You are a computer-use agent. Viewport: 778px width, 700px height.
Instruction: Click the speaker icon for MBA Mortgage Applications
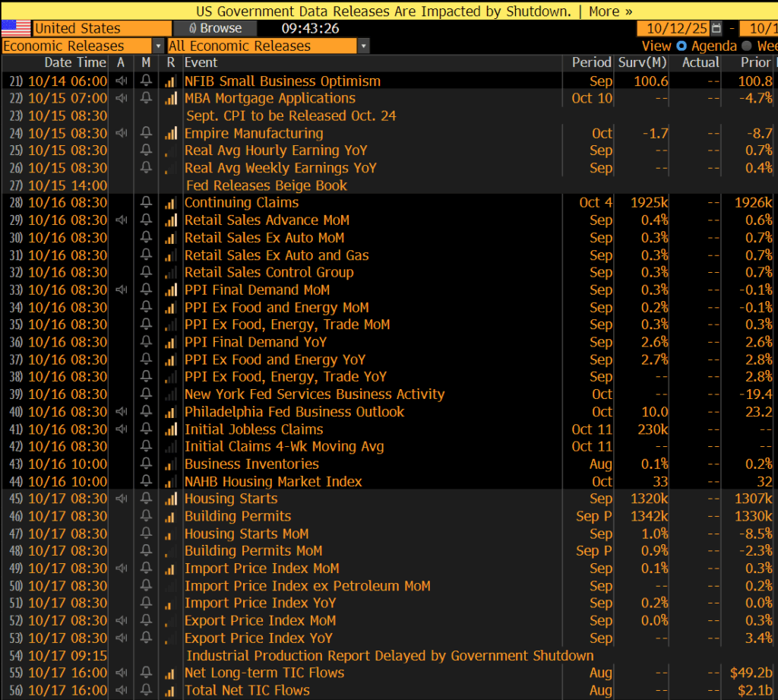coord(121,99)
